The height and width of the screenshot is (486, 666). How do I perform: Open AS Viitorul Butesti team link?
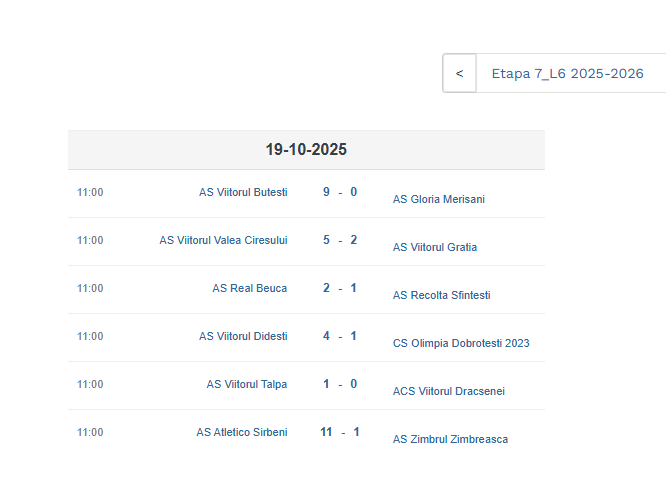243,192
